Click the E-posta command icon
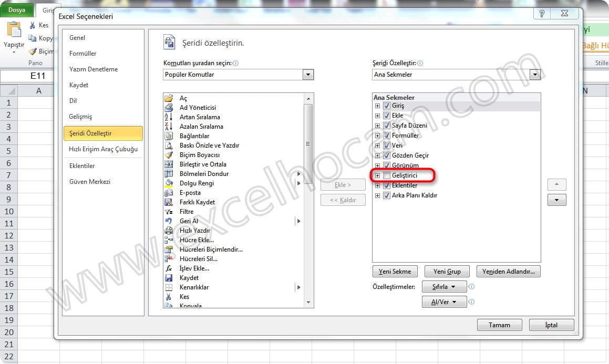 [169, 193]
